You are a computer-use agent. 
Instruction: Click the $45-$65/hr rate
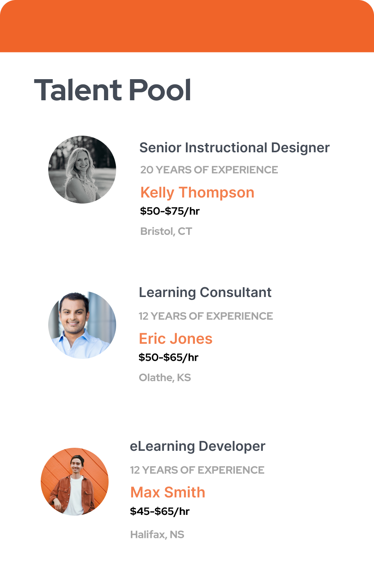coord(160,511)
